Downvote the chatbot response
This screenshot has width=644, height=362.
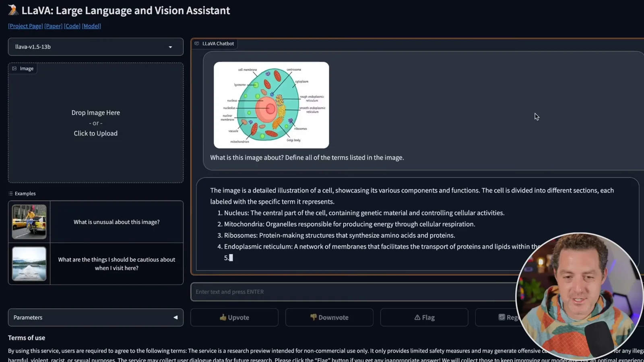[329, 317]
